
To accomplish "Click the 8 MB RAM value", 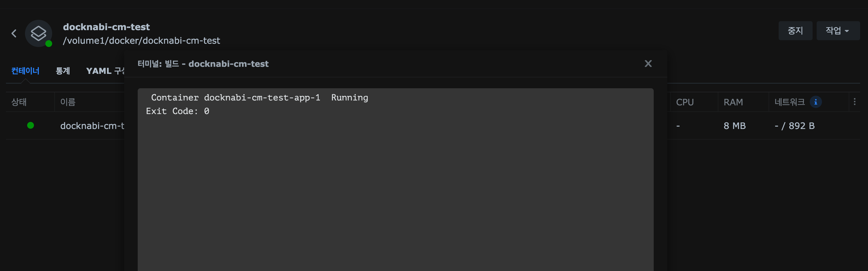I will click(x=735, y=126).
